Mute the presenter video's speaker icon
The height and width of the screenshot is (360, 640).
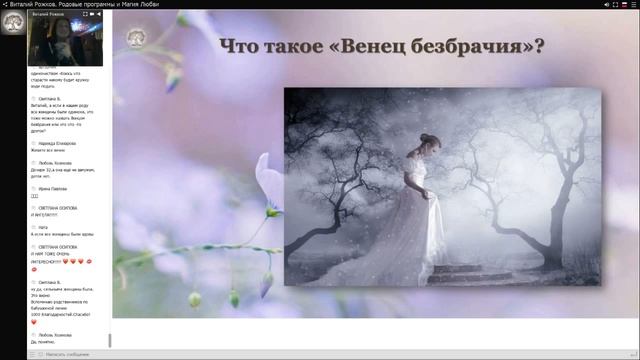(98, 14)
